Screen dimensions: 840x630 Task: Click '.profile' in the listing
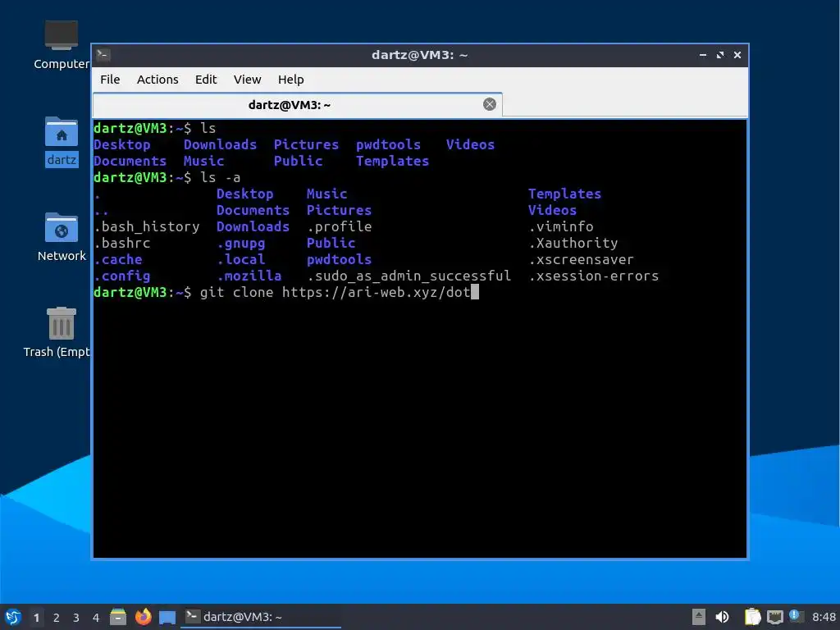[x=339, y=226]
